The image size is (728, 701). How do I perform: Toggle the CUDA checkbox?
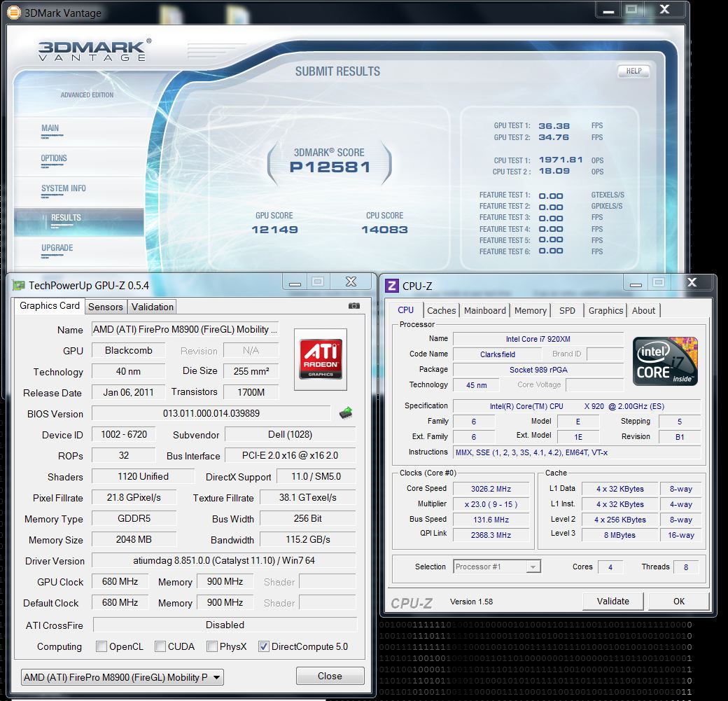point(160,646)
